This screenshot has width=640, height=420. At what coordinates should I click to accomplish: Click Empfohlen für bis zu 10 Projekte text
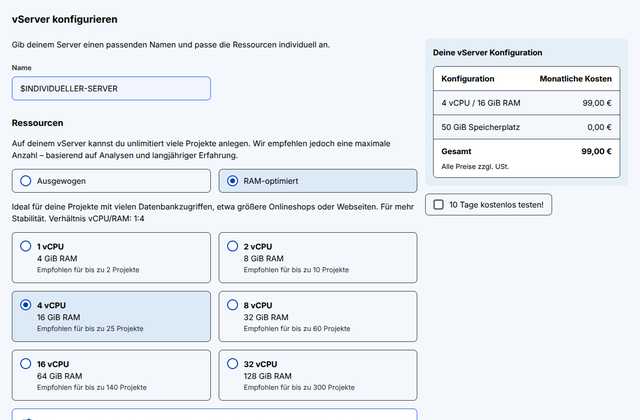(296, 270)
